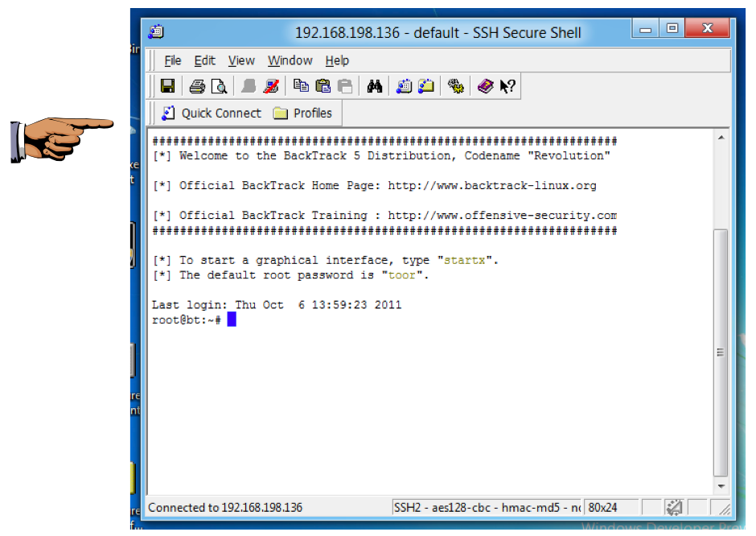Click the vertical scrollbar thumb
The width and height of the screenshot is (756, 536).
[x=721, y=353]
